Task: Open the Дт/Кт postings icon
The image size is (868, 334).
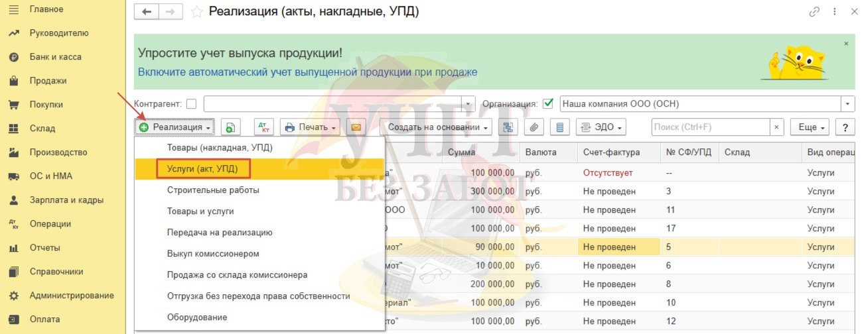Action: [263, 127]
